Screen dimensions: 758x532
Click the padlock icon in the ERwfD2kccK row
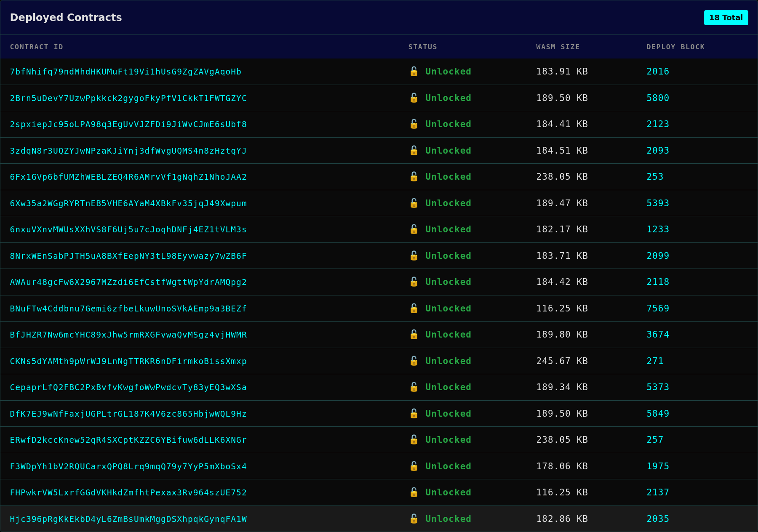click(414, 439)
